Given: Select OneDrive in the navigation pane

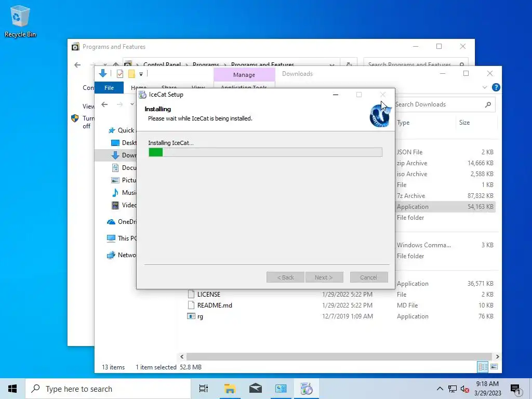Looking at the screenshot, I should 122,221.
